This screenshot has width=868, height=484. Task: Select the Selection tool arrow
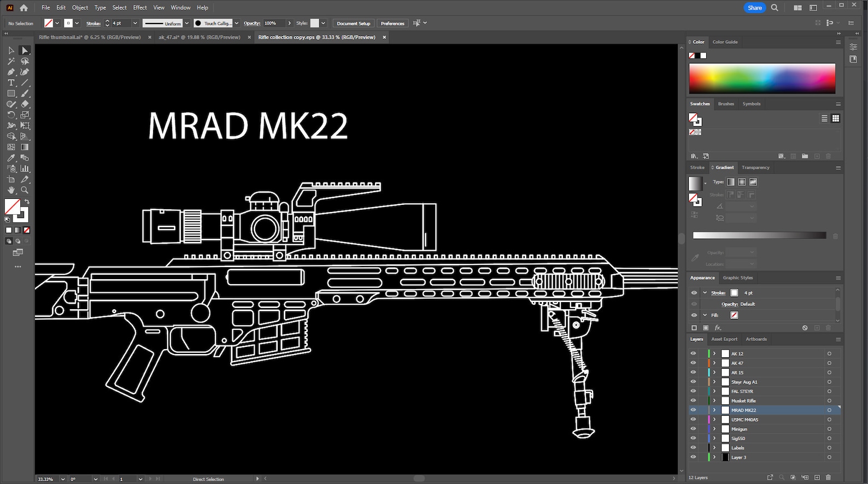pos(11,50)
